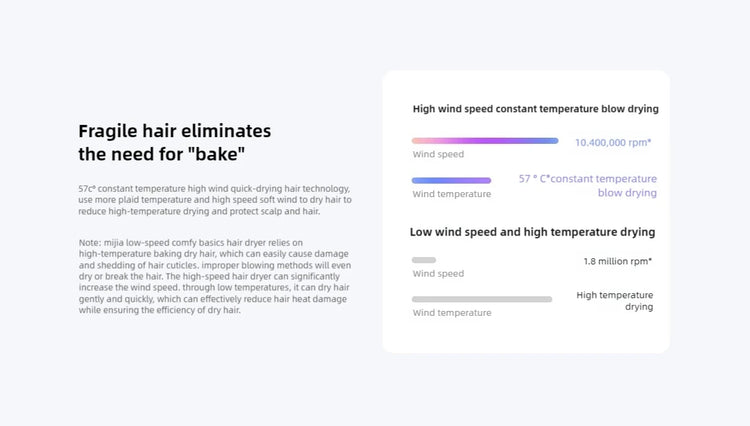Image resolution: width=750 pixels, height=426 pixels.
Task: Click '57 °C constant temperature blow drying' text
Action: (x=587, y=186)
